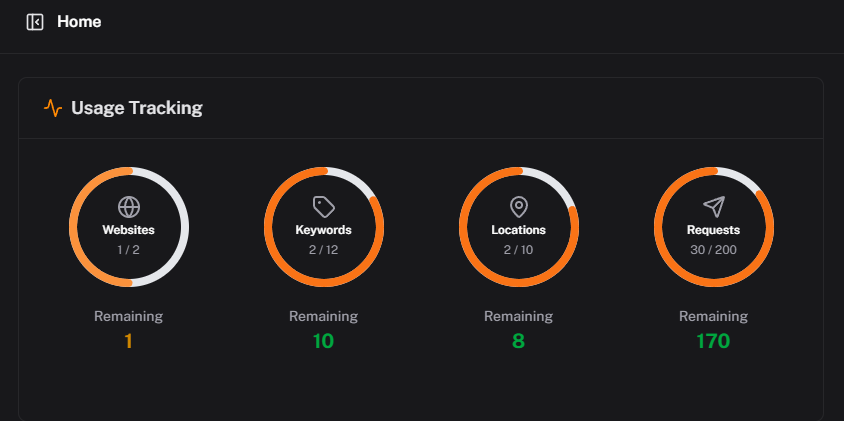Select the Websites usage label
844x421 pixels.
[129, 230]
